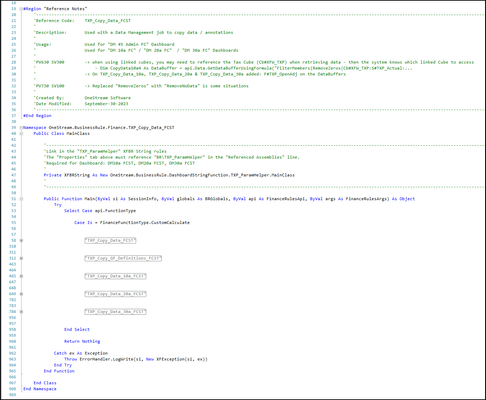Click the Public Class MainClass line

click(62, 134)
